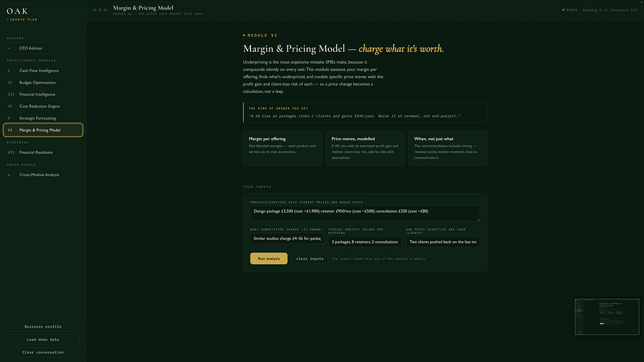Viewport: 644px width, 362px height.
Task: Click the infinity symbol beside Cross-Module Analysis
Action: pyautogui.click(x=9, y=175)
